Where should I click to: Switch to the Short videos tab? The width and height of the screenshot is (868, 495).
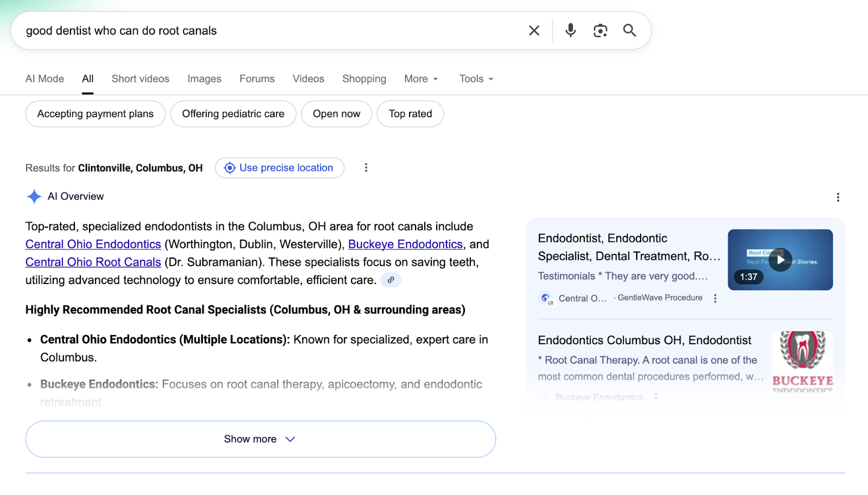pyautogui.click(x=141, y=79)
